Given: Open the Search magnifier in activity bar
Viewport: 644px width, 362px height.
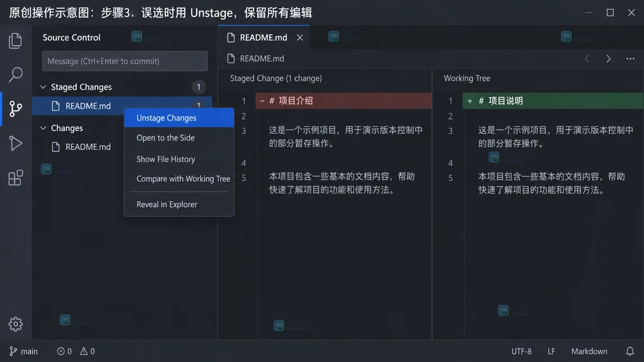Looking at the screenshot, I should pyautogui.click(x=16, y=75).
